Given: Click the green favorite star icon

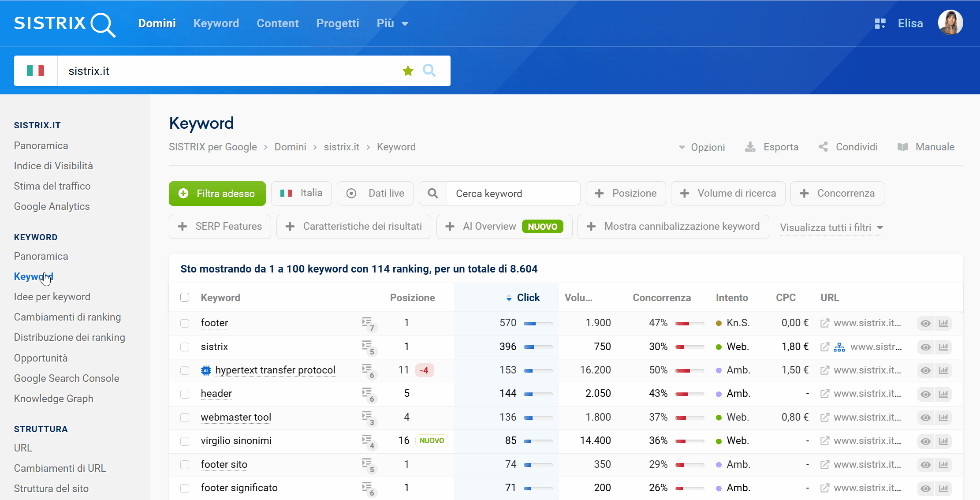Looking at the screenshot, I should click(408, 71).
